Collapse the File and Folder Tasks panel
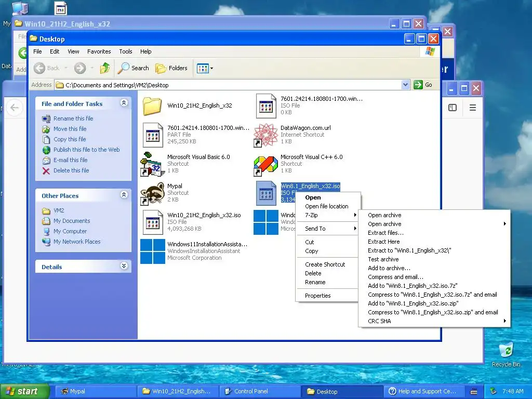The image size is (532, 399). [x=124, y=103]
